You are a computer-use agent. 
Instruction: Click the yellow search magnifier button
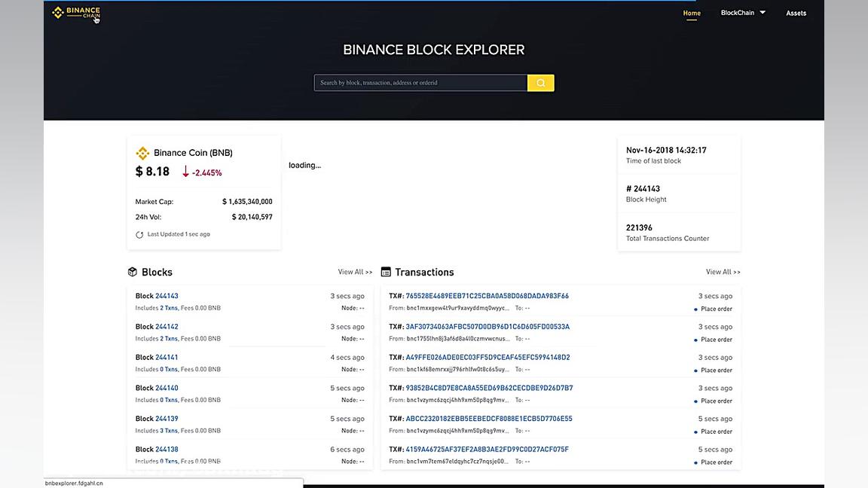(x=540, y=83)
